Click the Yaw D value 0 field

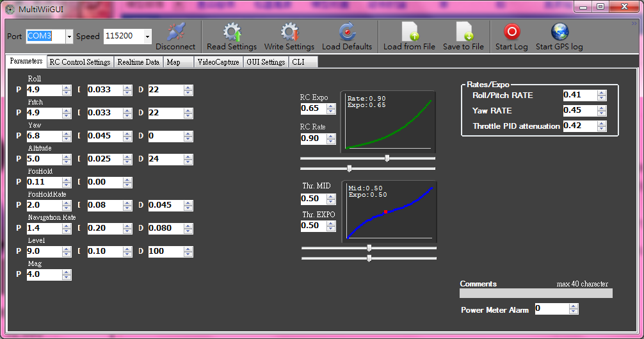coord(166,136)
